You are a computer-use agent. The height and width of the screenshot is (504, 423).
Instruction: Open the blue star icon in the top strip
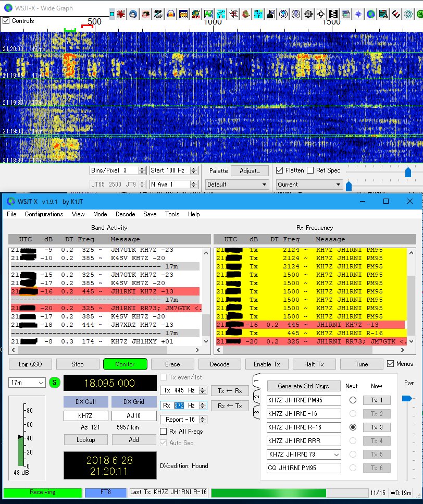tap(358, 14)
